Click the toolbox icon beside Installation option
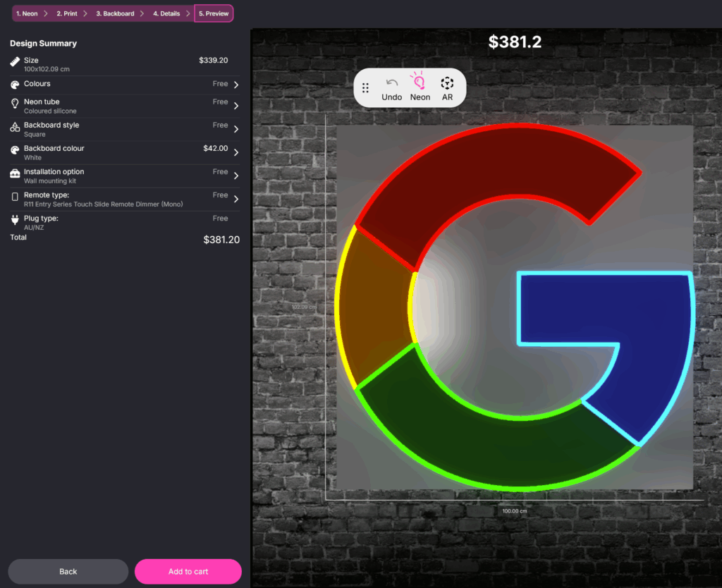The width and height of the screenshot is (722, 588). 16,173
